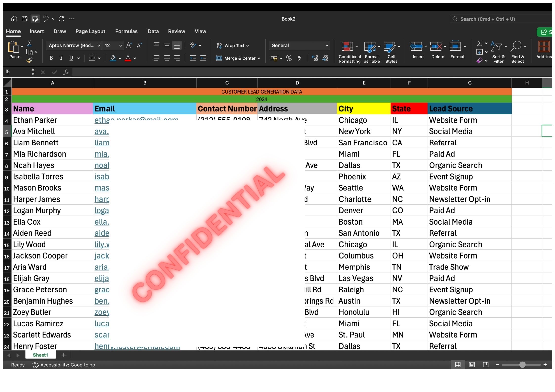Viewport: 555px width, 392px height.
Task: Click the Percent Style icon
Action: (x=289, y=58)
